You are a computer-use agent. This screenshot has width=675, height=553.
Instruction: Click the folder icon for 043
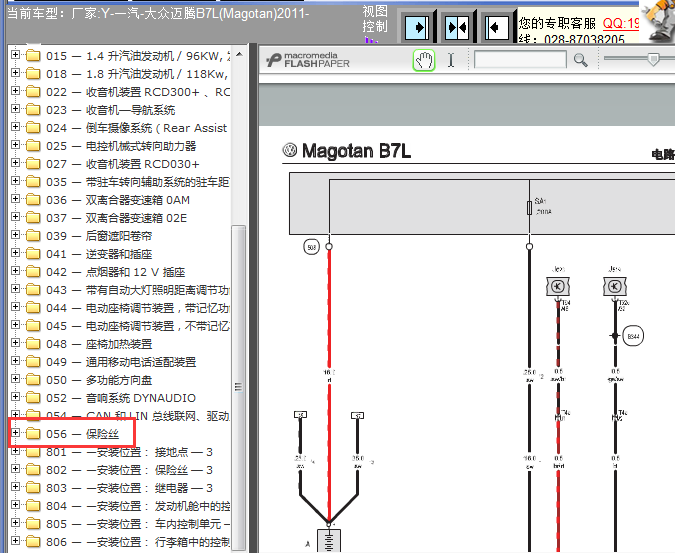click(33, 290)
